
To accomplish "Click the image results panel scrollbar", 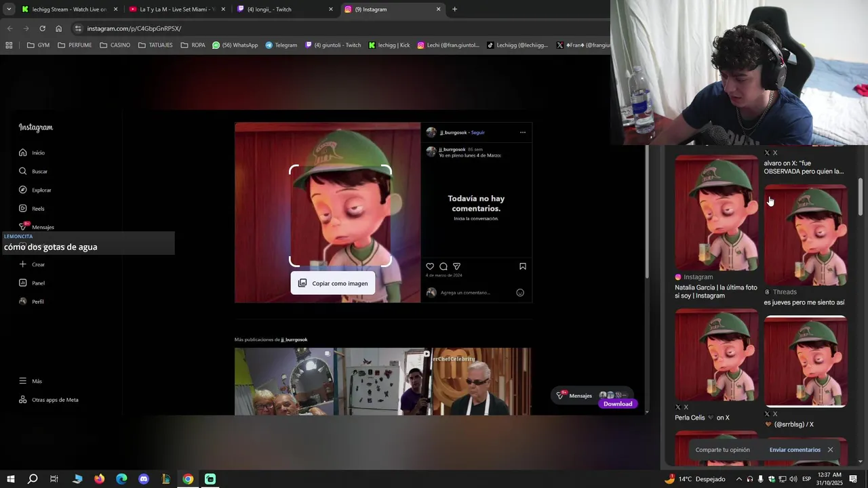I will (861, 197).
